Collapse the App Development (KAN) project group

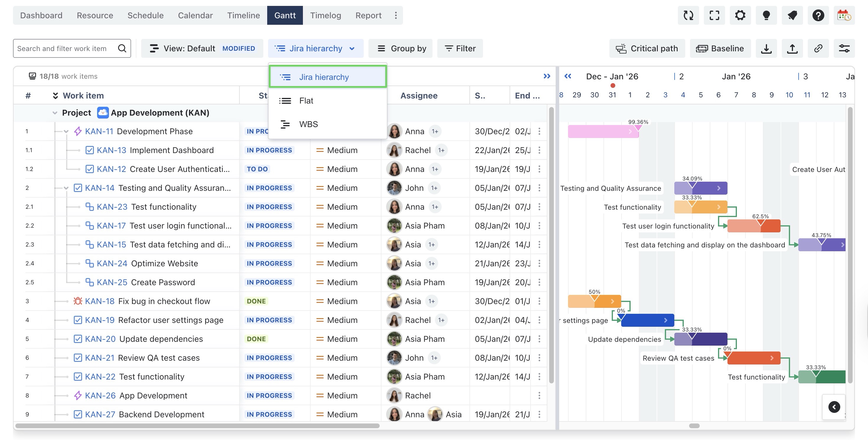(x=55, y=112)
